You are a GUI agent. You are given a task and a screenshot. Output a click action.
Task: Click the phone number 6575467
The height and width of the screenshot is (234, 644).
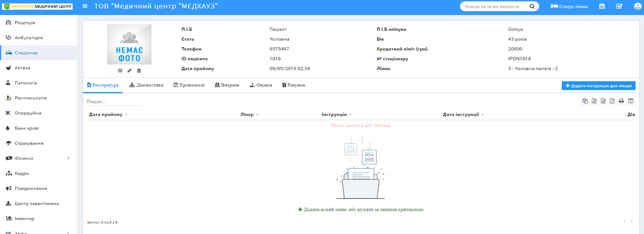[x=279, y=49]
